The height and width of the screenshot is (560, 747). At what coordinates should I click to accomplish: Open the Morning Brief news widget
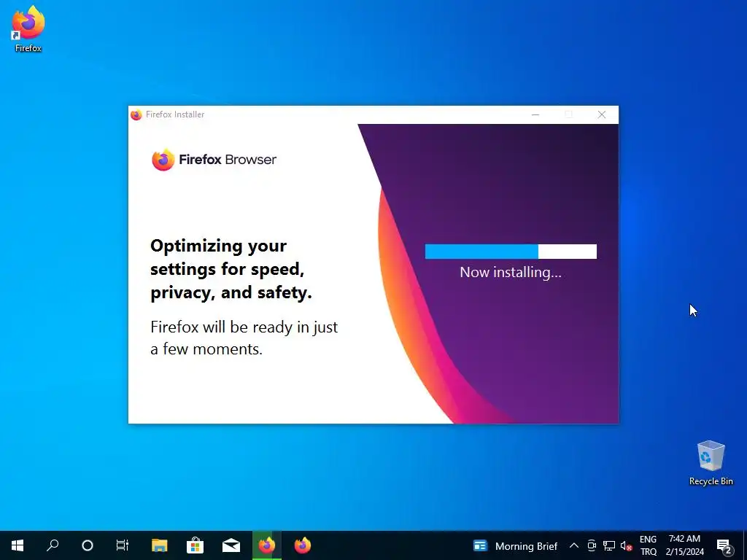[515, 545]
